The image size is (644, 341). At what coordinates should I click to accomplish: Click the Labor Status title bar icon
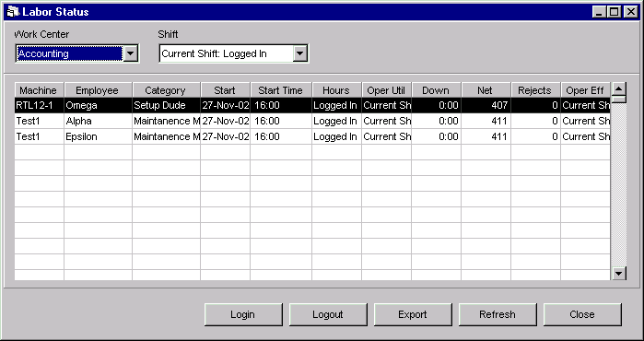14,11
